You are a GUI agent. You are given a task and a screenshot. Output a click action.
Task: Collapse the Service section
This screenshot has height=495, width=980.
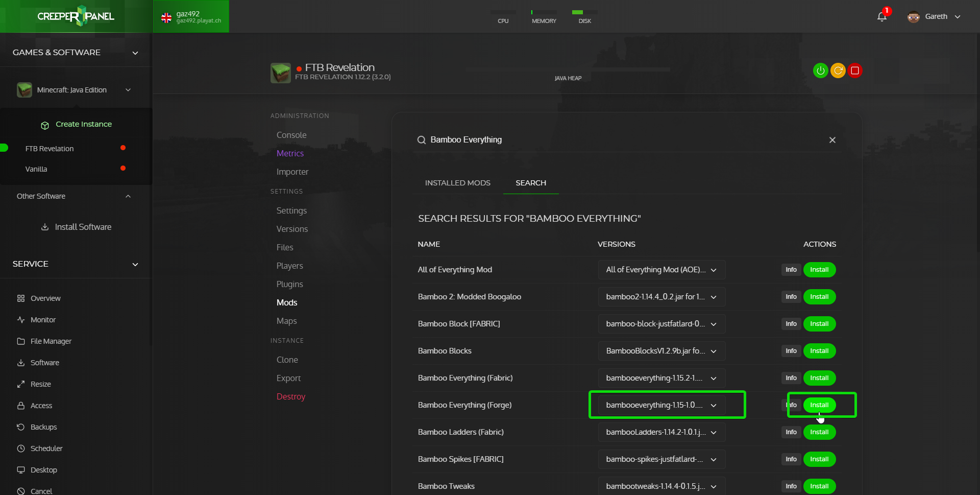pos(135,264)
